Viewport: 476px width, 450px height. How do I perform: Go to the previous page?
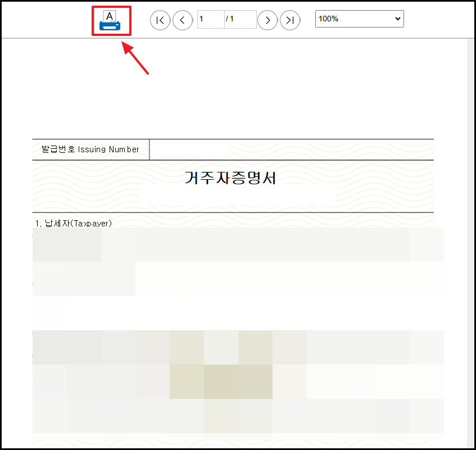tap(183, 20)
